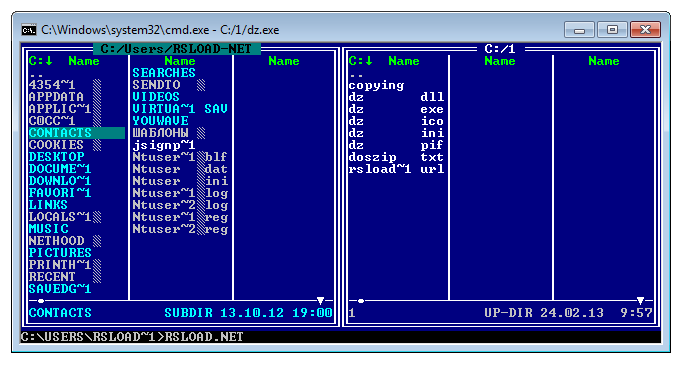Screen dimensions: 685x366
Task: Select the highlighted CONTACTS folder row
Action: pyautogui.click(x=77, y=133)
